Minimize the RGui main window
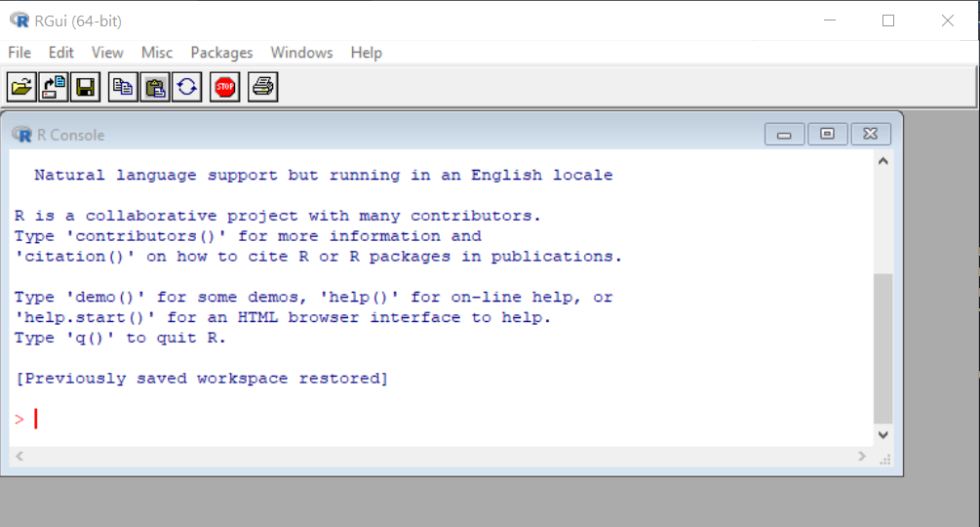 (x=830, y=20)
